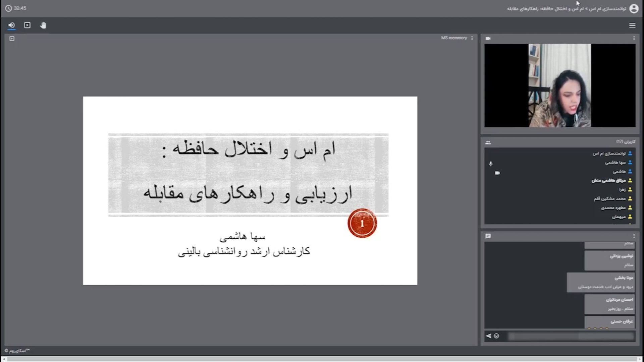The height and width of the screenshot is (362, 644).
Task: Maximize the presentation panel with corner icon
Action: click(x=12, y=39)
